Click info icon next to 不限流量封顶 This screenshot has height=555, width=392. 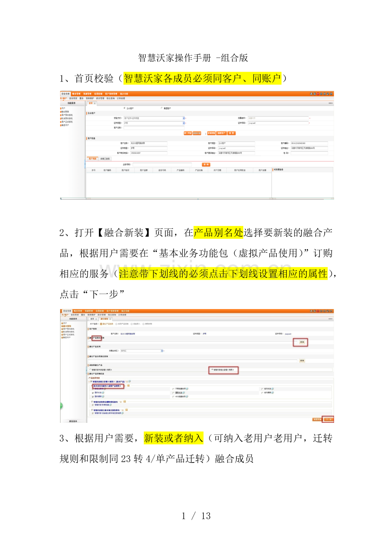(187, 389)
